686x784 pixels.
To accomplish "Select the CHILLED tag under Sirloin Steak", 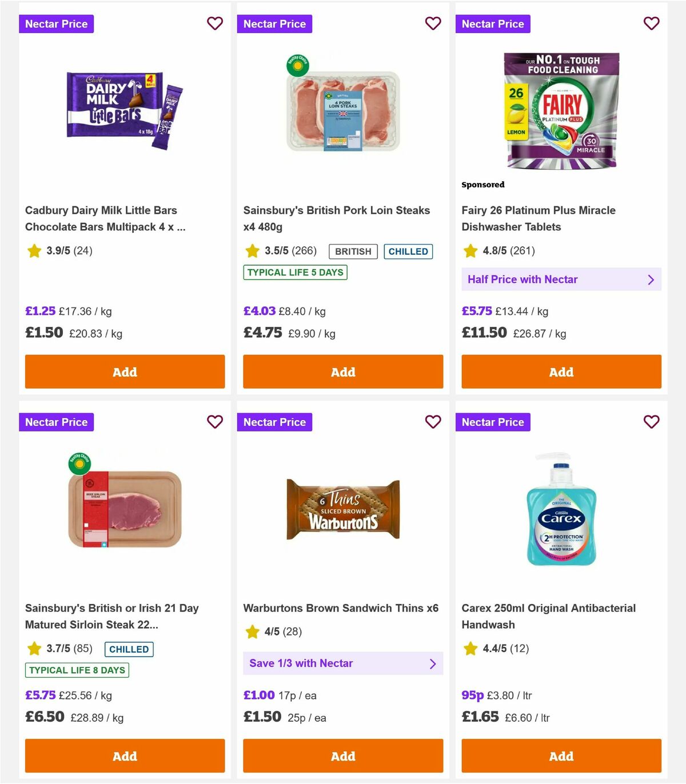I will [129, 649].
